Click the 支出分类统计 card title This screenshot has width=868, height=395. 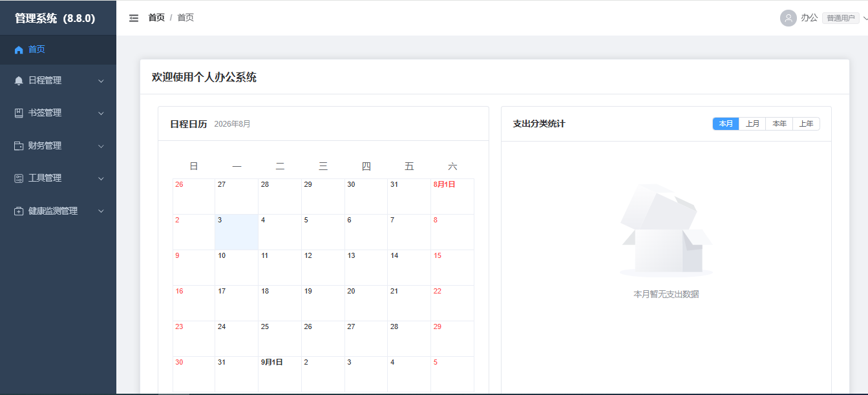tap(539, 124)
